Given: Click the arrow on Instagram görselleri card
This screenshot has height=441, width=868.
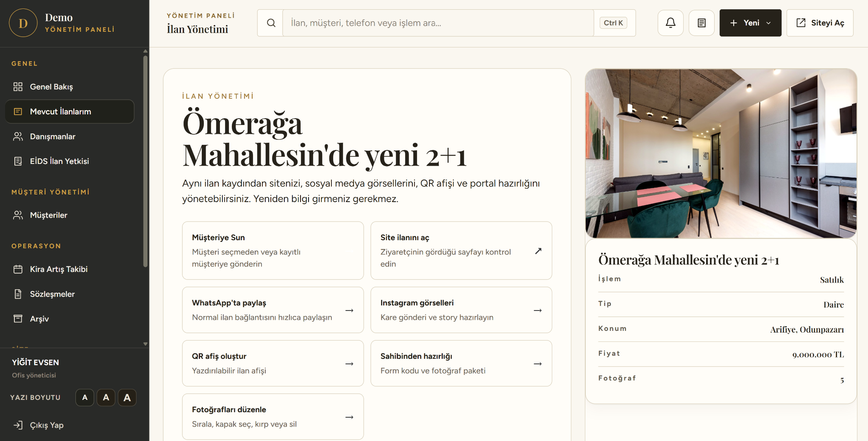Looking at the screenshot, I should 538,311.
